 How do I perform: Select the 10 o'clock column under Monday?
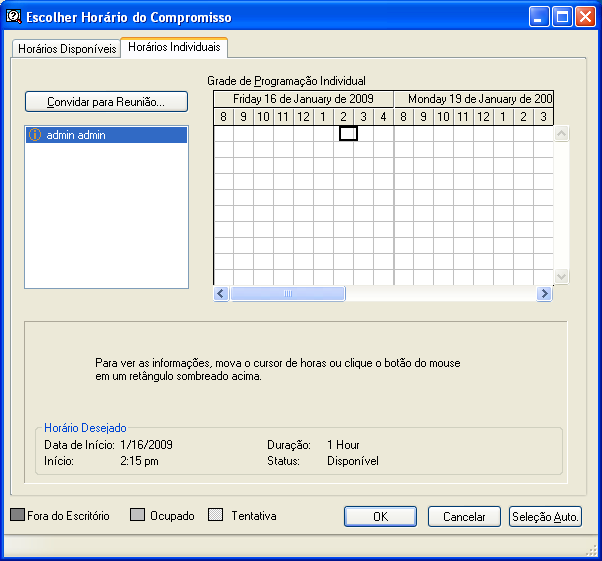[443, 116]
